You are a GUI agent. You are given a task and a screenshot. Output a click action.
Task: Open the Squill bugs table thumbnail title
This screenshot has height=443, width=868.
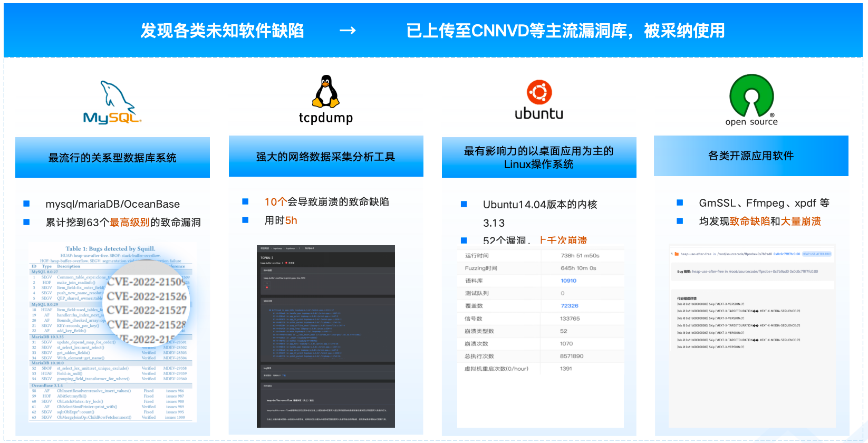pyautogui.click(x=110, y=249)
